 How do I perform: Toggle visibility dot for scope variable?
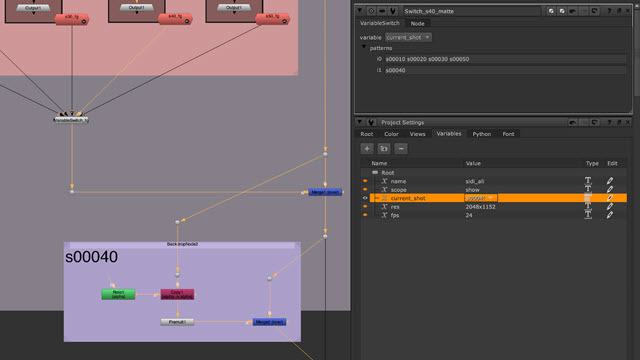[365, 189]
